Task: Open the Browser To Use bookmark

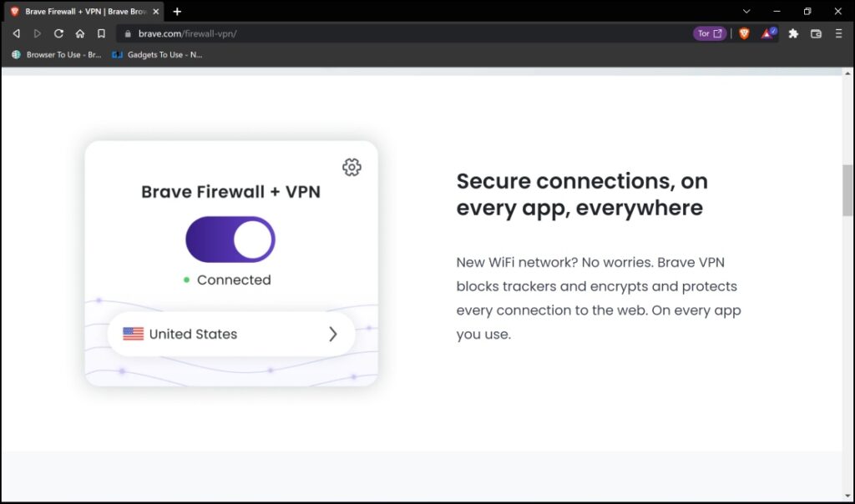Action: coord(57,54)
